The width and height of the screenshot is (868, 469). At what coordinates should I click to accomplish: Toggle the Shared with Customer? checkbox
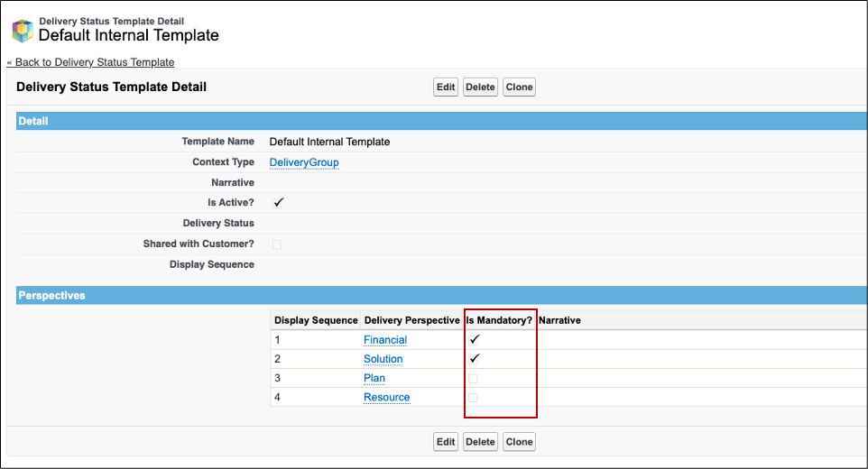point(277,244)
